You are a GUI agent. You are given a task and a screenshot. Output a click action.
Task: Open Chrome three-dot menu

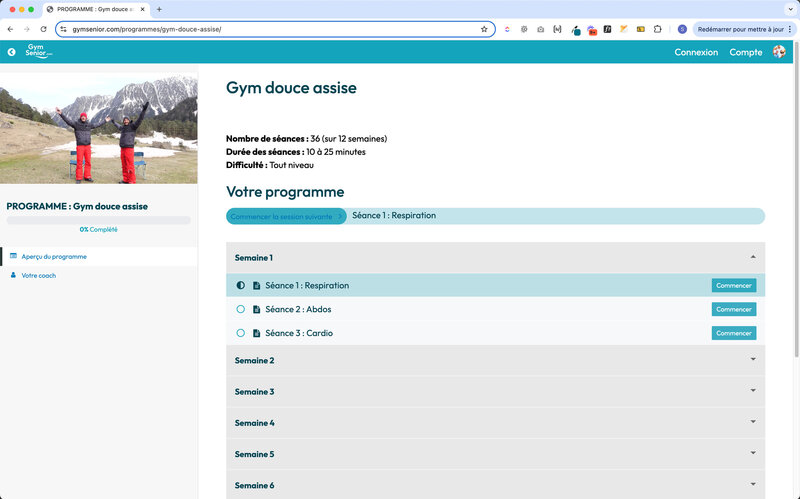tap(790, 29)
